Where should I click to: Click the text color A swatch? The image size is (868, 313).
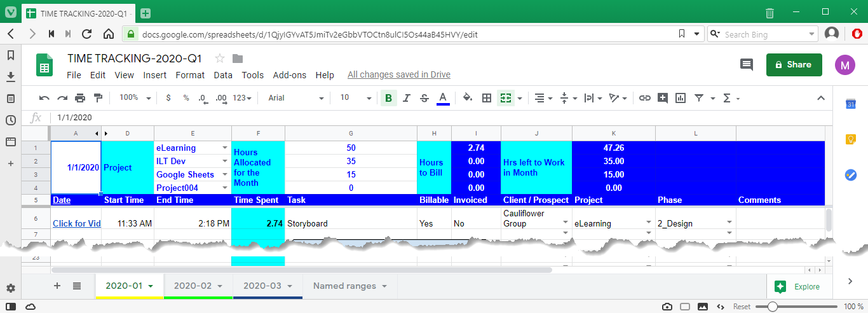click(443, 98)
